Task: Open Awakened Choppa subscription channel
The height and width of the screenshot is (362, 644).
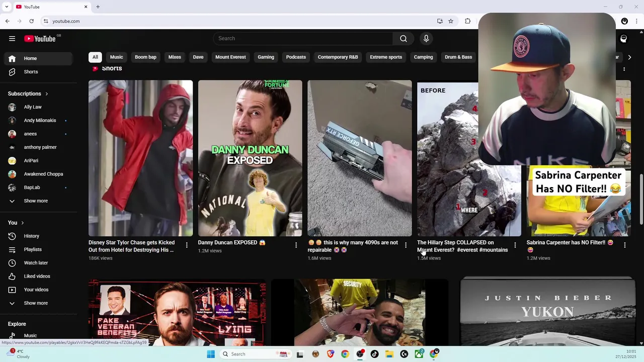Action: [39, 174]
